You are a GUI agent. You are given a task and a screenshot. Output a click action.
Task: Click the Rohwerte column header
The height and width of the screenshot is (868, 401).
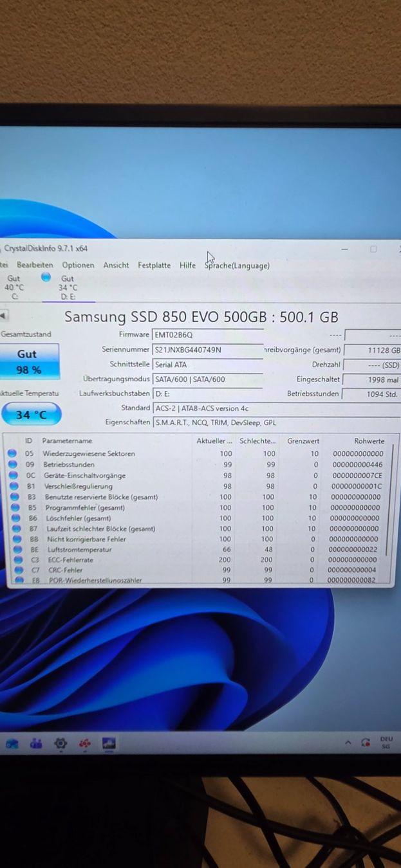[369, 441]
